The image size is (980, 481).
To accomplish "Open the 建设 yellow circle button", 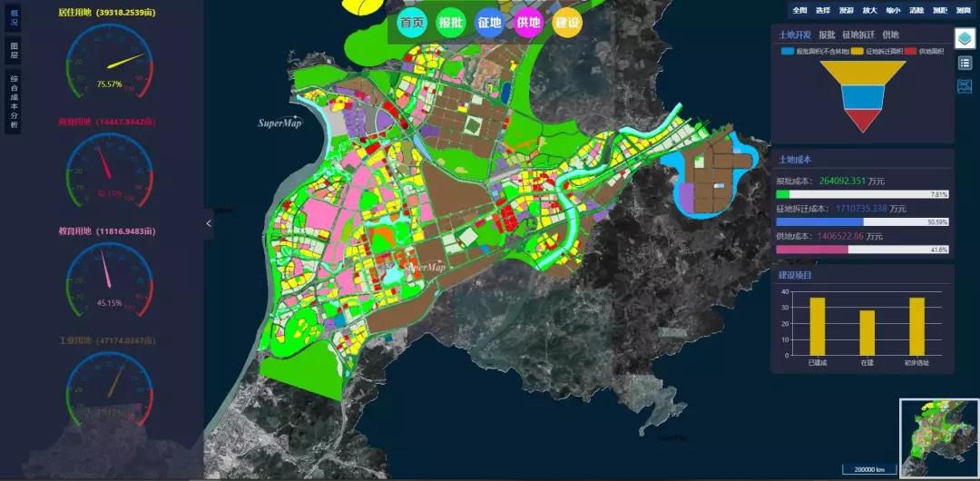I will (x=567, y=24).
